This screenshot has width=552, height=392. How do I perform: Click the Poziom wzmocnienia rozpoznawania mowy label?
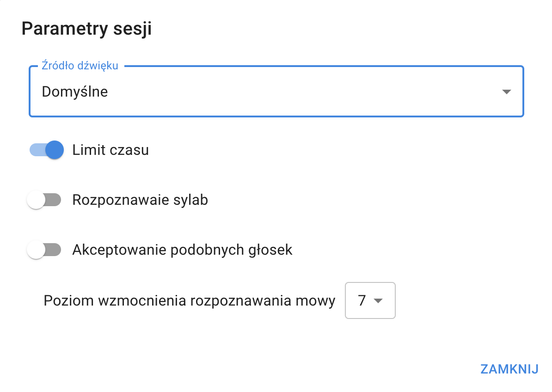point(190,300)
